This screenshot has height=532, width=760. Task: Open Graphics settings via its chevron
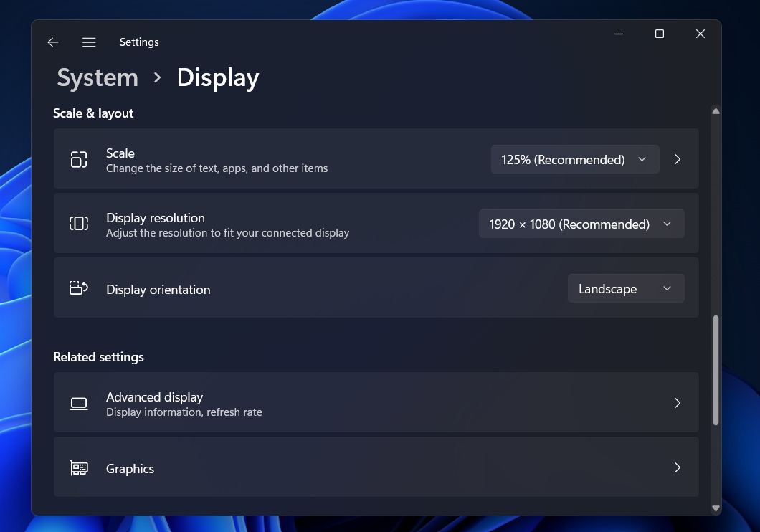point(678,467)
